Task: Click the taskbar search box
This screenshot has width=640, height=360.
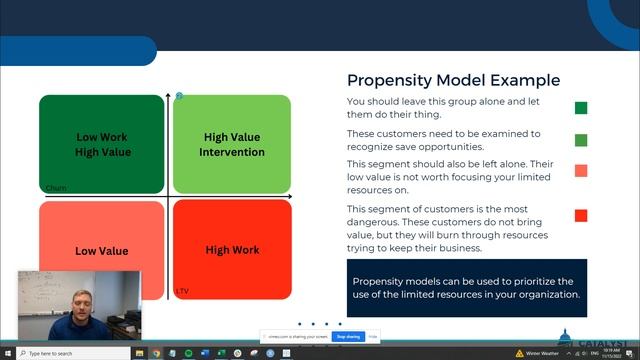Action: click(x=73, y=353)
